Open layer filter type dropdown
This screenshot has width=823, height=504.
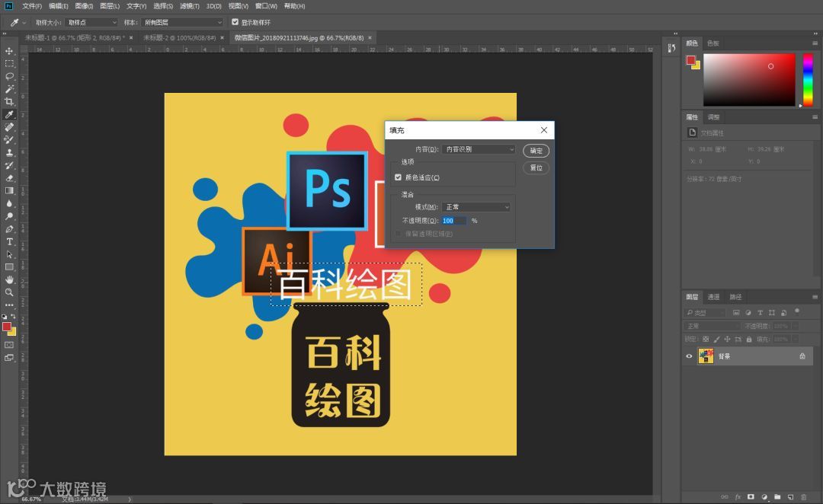(x=706, y=313)
